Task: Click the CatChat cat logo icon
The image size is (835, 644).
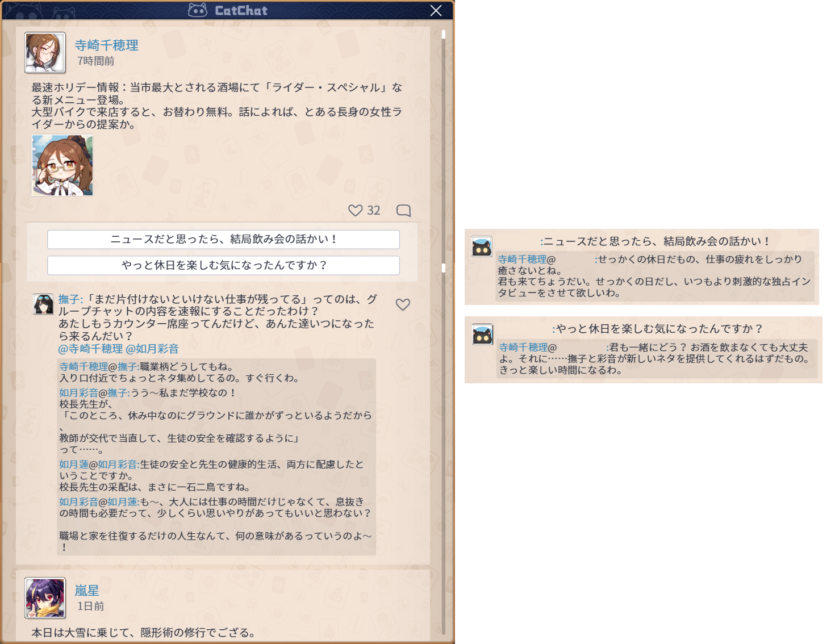Action: pyautogui.click(x=198, y=10)
